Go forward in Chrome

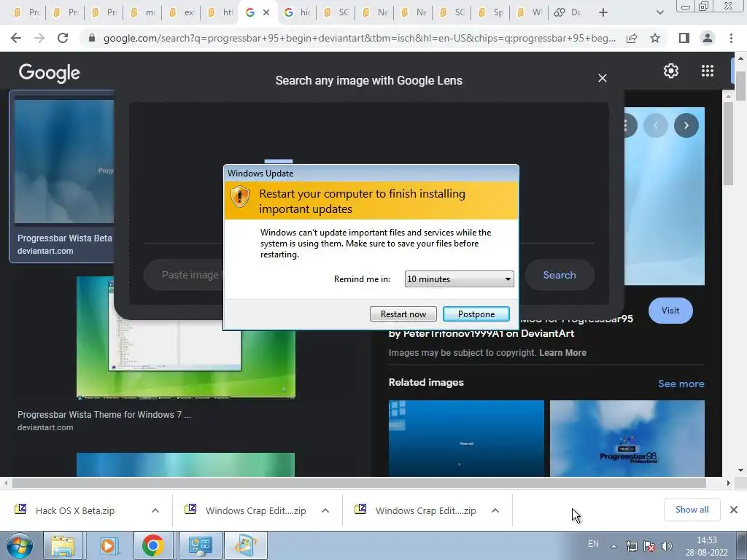click(39, 38)
